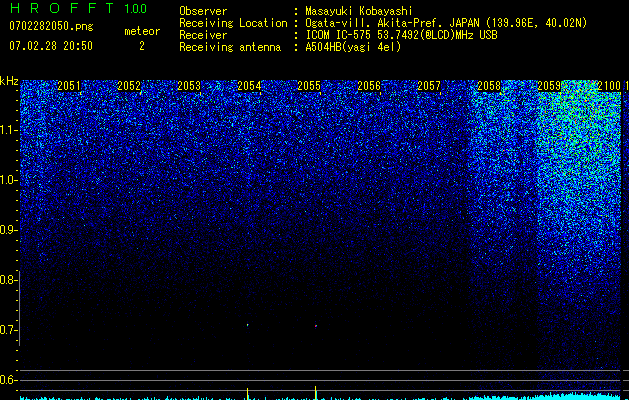Viewport: 629px width, 400px height.
Task: Click the Receiving Location field label
Action: (x=233, y=23)
